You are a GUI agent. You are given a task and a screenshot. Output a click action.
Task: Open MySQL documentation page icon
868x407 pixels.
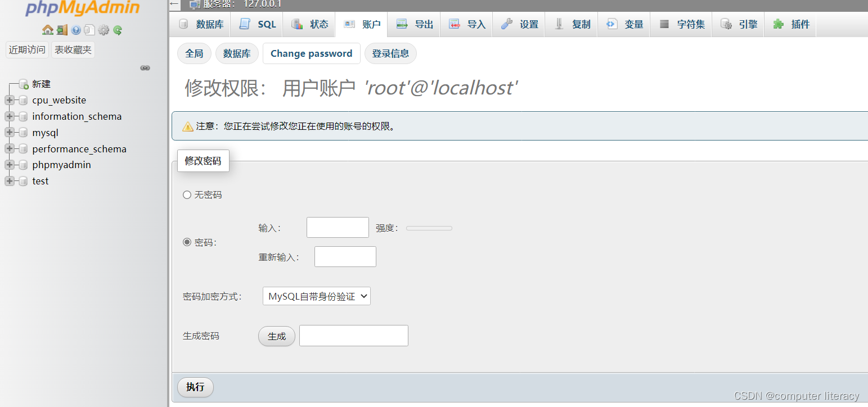pos(89,30)
